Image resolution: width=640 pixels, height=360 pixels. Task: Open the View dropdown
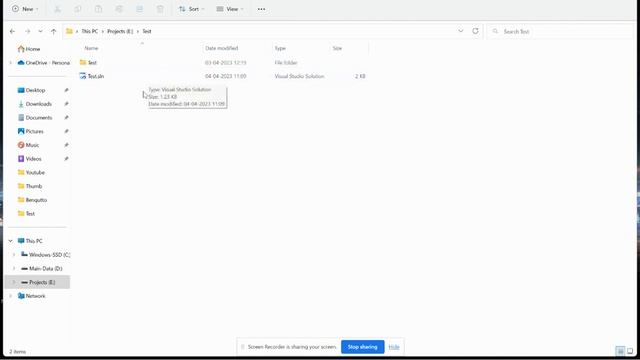(230, 9)
